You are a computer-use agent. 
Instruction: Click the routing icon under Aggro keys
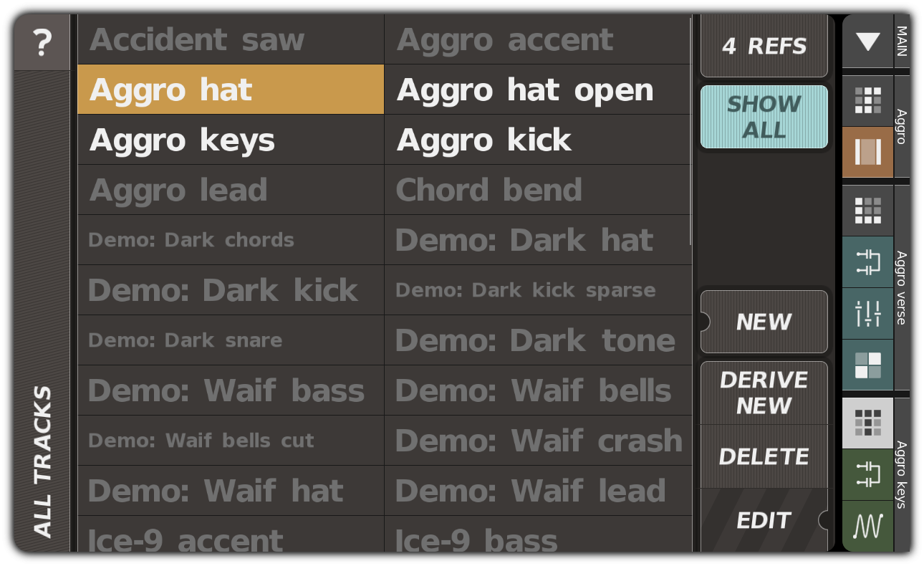867,474
